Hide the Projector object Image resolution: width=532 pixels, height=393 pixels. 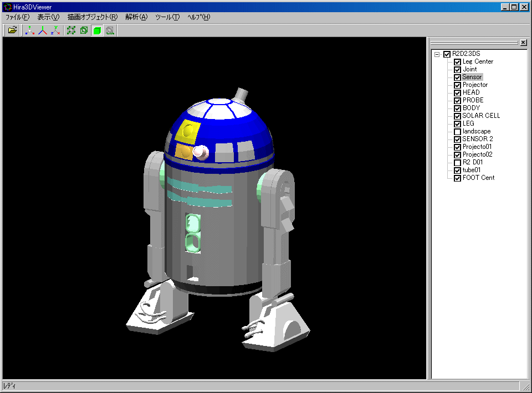(457, 85)
